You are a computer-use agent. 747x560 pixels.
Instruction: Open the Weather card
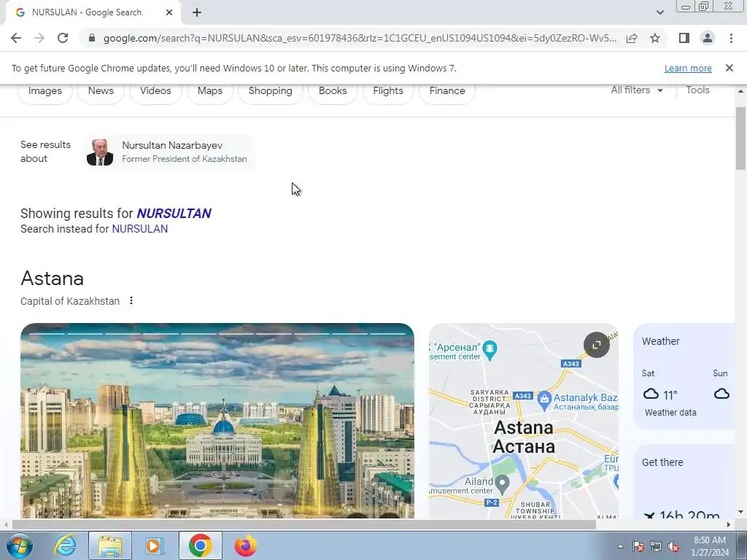(684, 376)
